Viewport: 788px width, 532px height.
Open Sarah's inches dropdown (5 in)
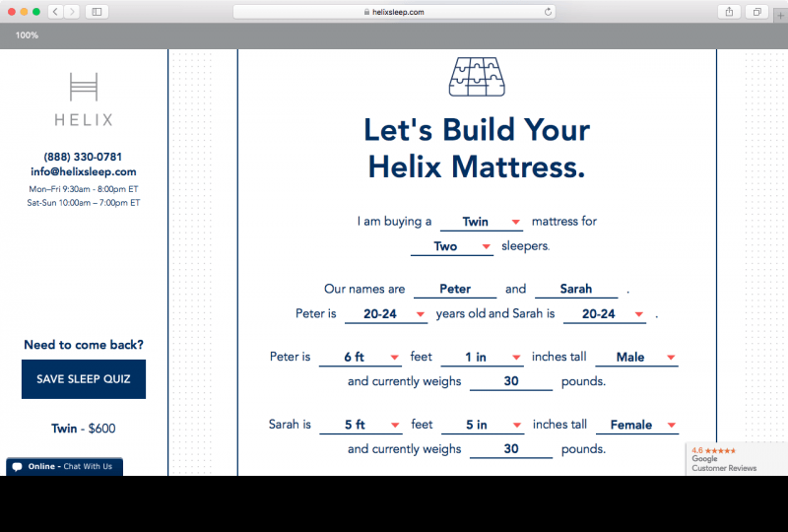pyautogui.click(x=483, y=425)
